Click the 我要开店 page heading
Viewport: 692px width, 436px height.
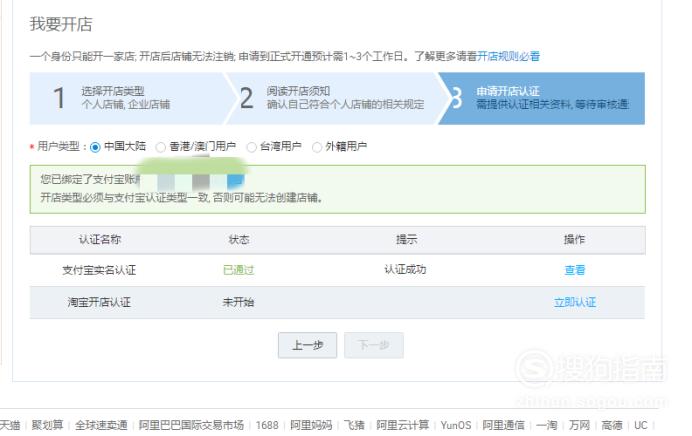point(61,24)
